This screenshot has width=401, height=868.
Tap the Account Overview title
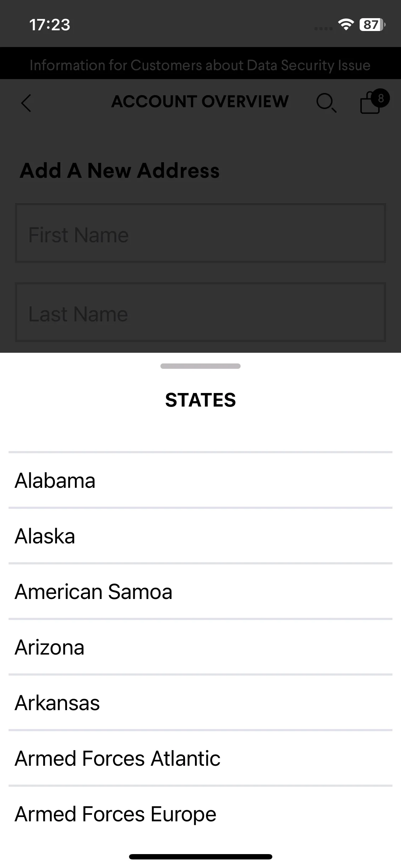pyautogui.click(x=200, y=101)
